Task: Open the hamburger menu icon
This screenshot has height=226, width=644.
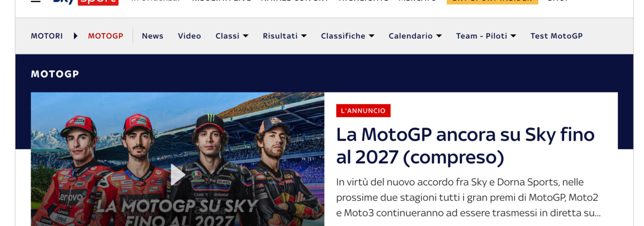Action: 36,1
